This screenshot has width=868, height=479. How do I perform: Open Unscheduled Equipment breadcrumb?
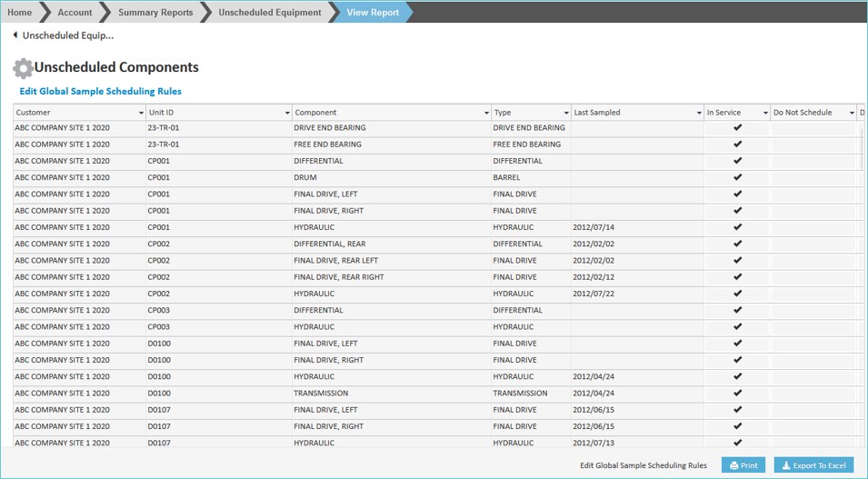click(x=270, y=13)
